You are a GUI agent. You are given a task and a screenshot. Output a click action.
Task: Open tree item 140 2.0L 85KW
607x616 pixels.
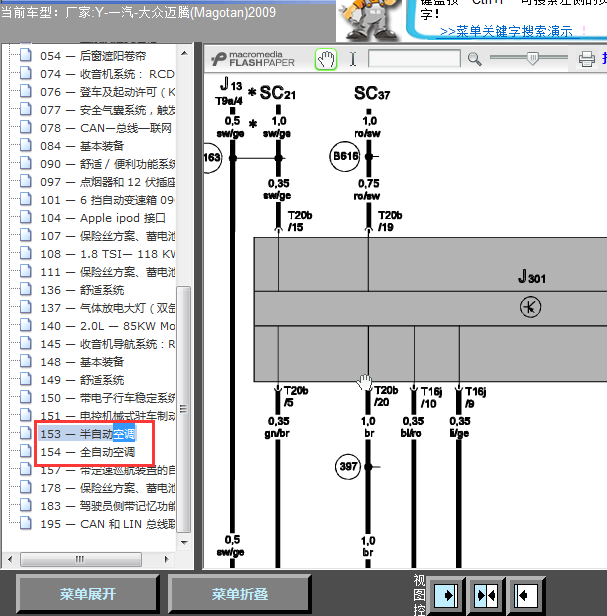[x=107, y=326]
